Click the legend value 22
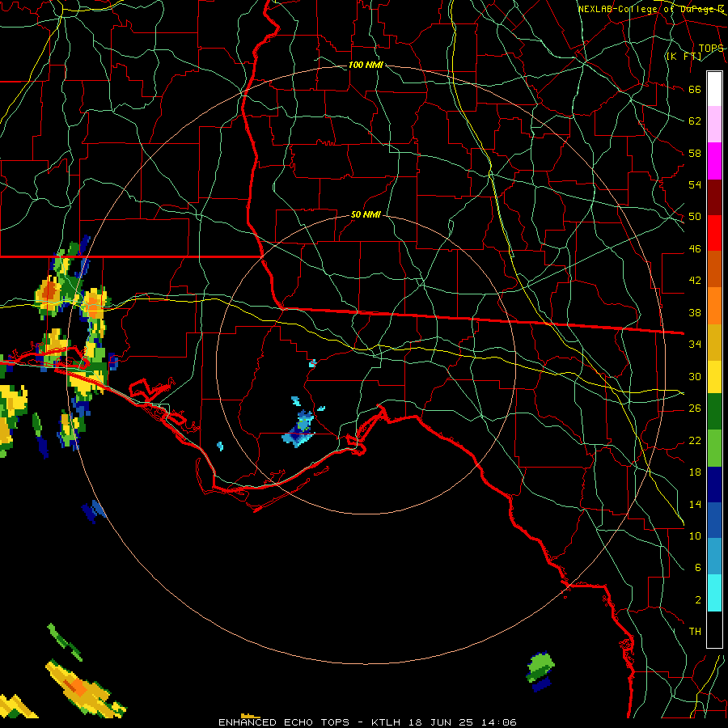Image resolution: width=728 pixels, height=728 pixels. click(695, 440)
